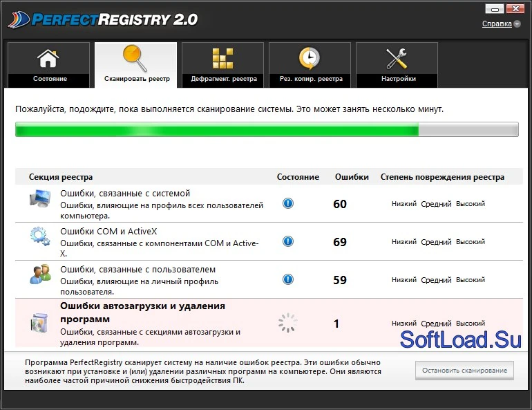Click blue status icon for system errors row
Viewport: 532px width, 410px height.
click(x=288, y=203)
